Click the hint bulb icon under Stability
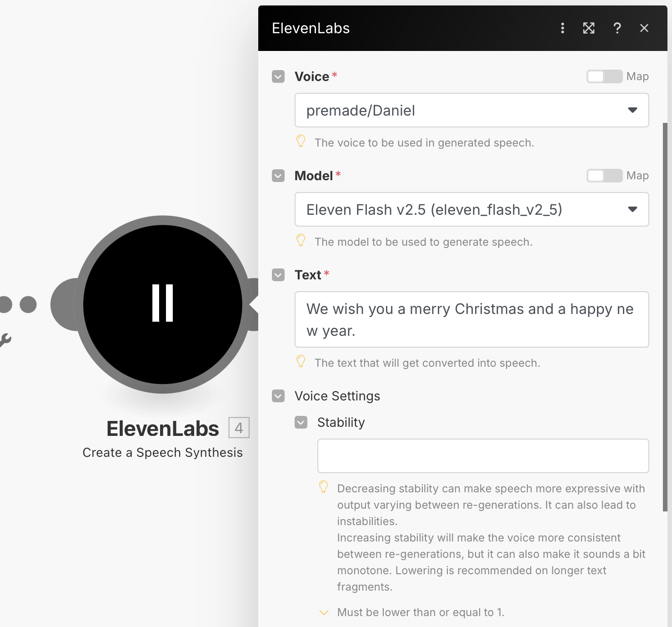The width and height of the screenshot is (672, 627). 323,487
